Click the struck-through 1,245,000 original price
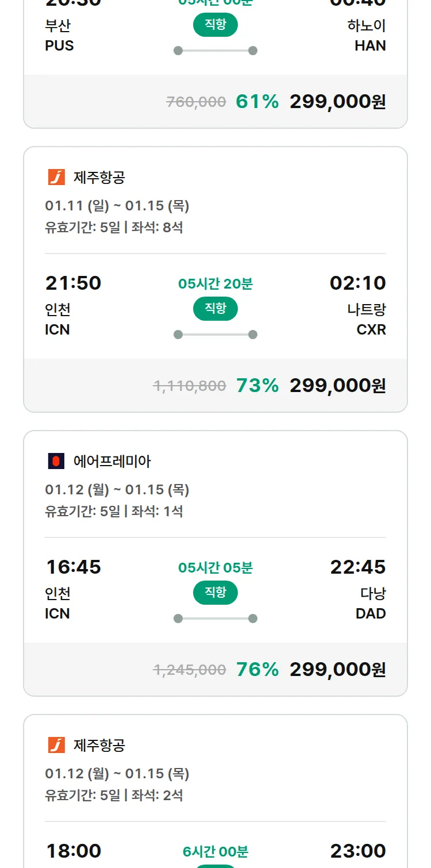The width and height of the screenshot is (431, 868). tap(190, 670)
